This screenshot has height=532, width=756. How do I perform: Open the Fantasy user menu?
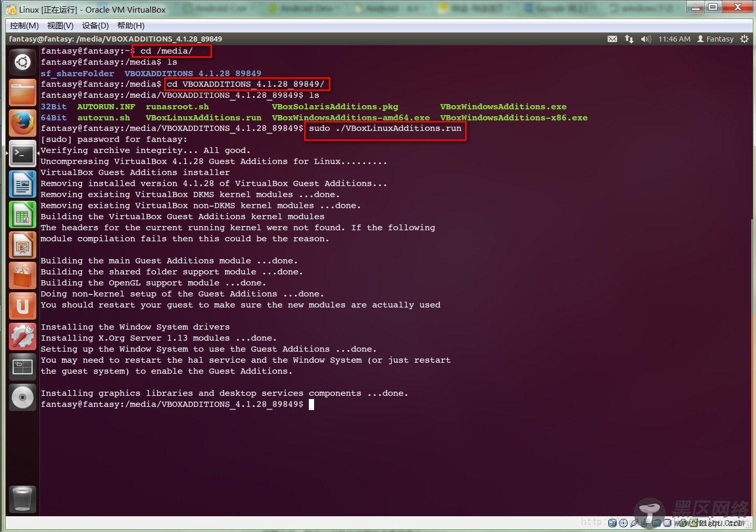[715, 39]
